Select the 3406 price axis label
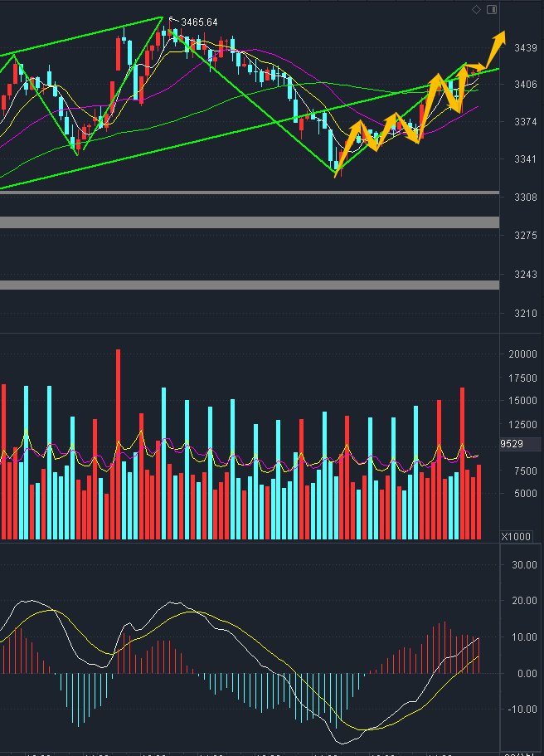544x756 pixels. click(526, 85)
